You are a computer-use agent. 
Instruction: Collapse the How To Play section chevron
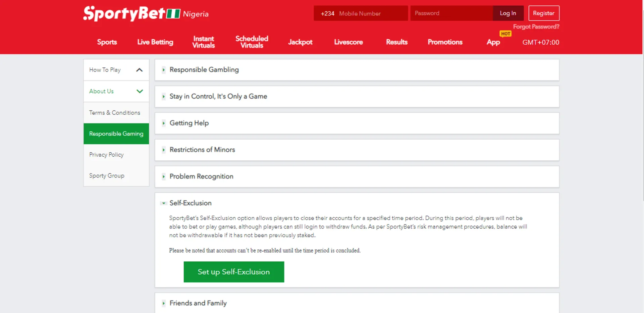click(x=140, y=70)
